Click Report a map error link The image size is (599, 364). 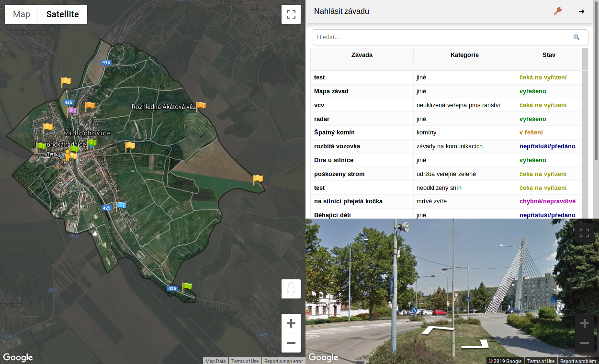coord(283,361)
